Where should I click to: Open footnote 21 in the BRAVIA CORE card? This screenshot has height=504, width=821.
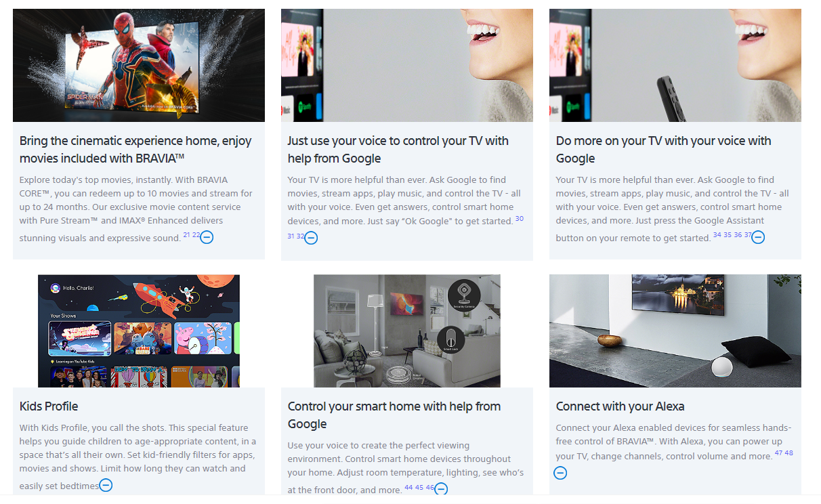(x=186, y=235)
